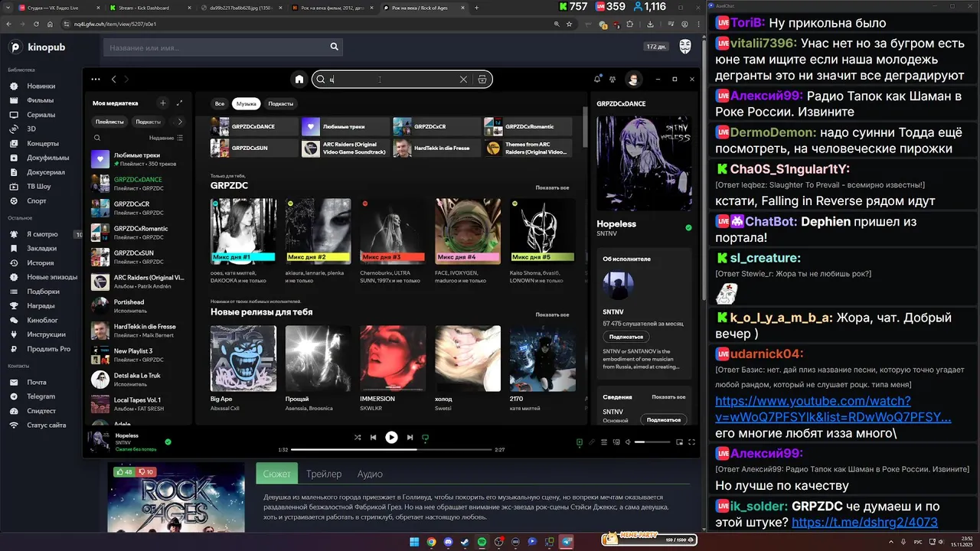980x551 pixels.
Task: Filter library by Подкасты chip
Action: [x=149, y=122]
